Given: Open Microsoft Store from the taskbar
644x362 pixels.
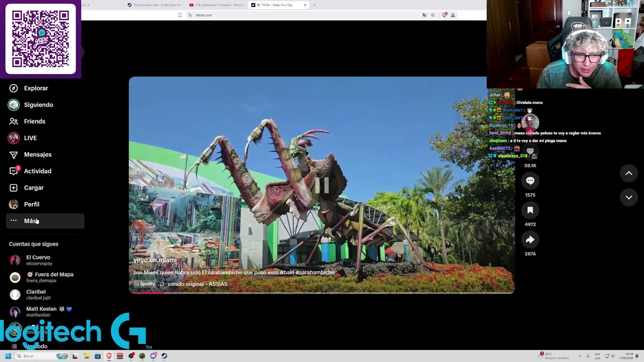Looking at the screenshot, I should [98, 356].
